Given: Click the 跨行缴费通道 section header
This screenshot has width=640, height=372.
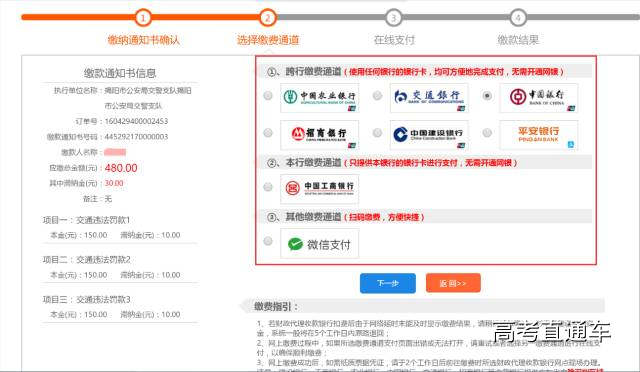Looking at the screenshot, I should pyautogui.click(x=425, y=71).
